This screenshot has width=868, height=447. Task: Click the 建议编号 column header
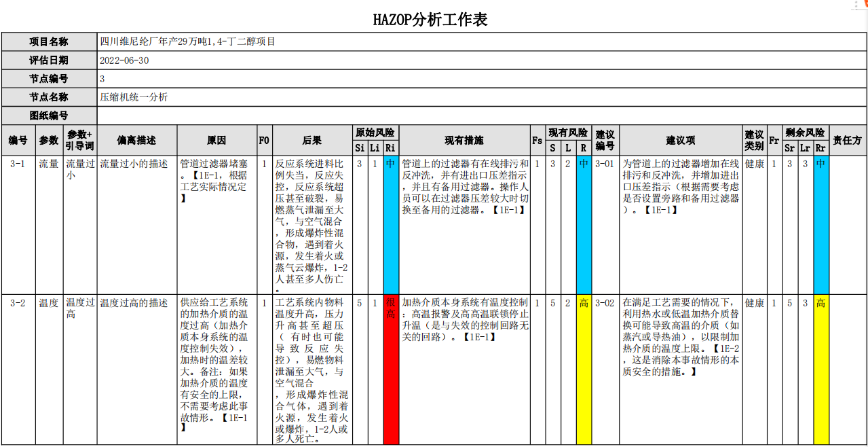tap(605, 140)
